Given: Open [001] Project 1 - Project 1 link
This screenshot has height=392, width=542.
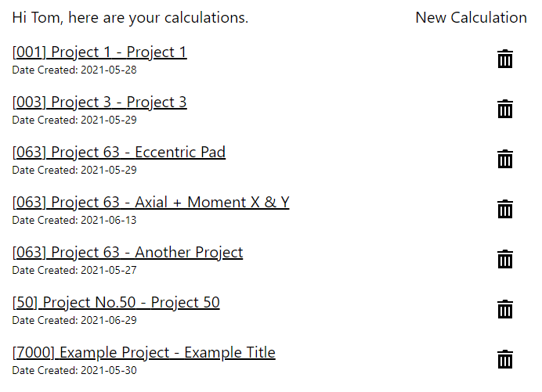Looking at the screenshot, I should click(99, 52).
